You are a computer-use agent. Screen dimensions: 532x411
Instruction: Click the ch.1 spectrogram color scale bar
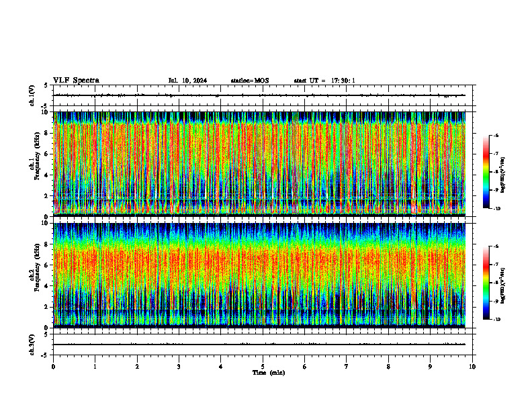486,172
